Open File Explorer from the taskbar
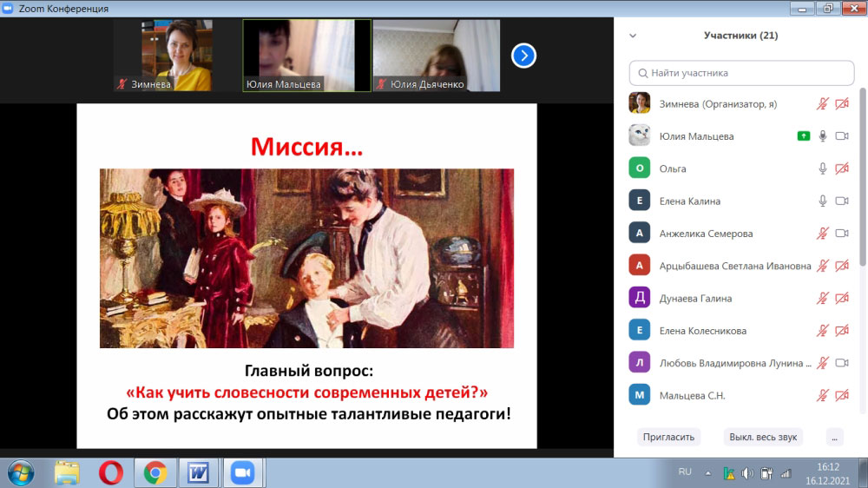This screenshot has width=868, height=488. tap(67, 473)
